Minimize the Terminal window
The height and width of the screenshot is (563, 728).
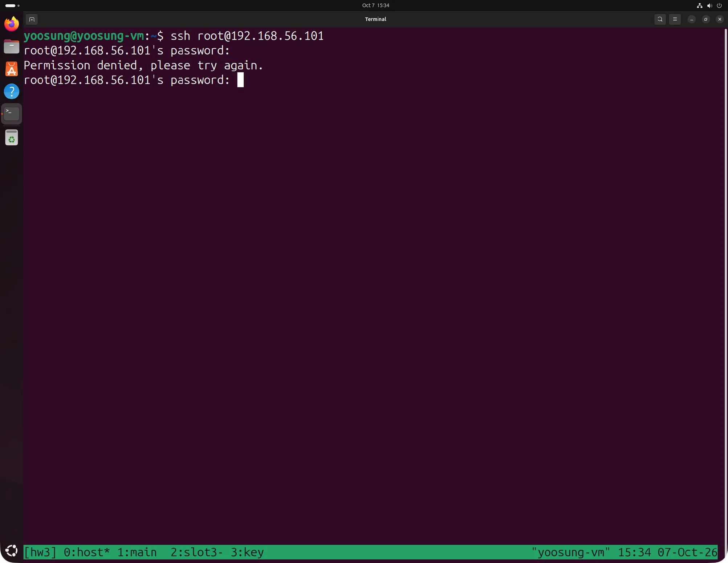tap(692, 19)
